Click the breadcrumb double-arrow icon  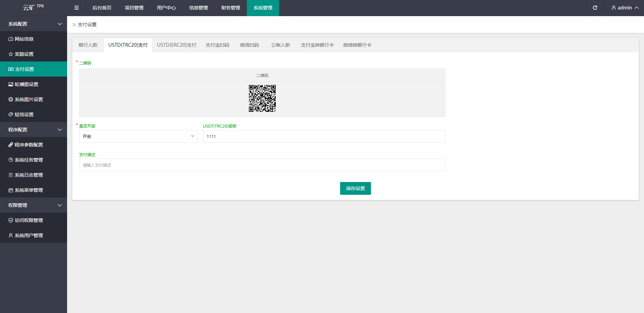coord(74,25)
